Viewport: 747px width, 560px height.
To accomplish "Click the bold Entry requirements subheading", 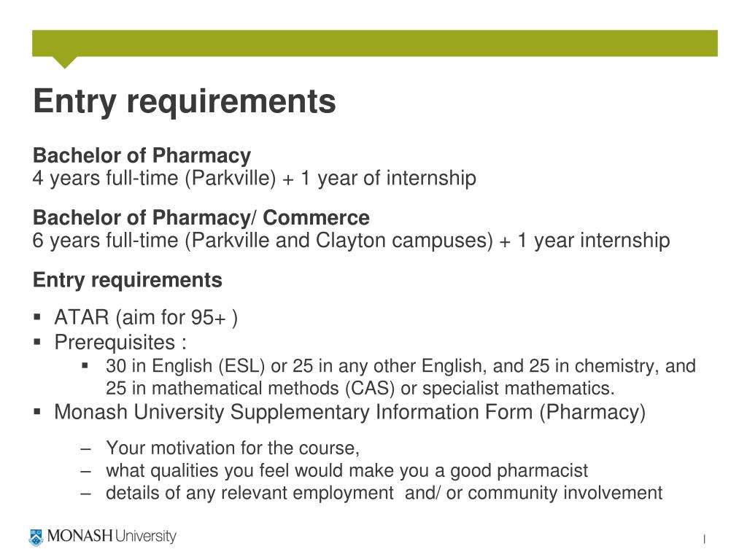I will (x=127, y=280).
